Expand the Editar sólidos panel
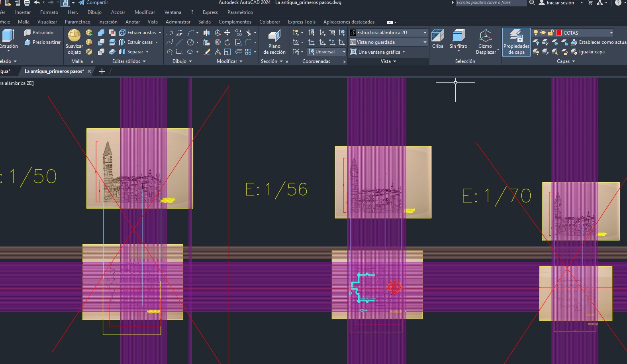The height and width of the screenshot is (364, 627). (129, 61)
